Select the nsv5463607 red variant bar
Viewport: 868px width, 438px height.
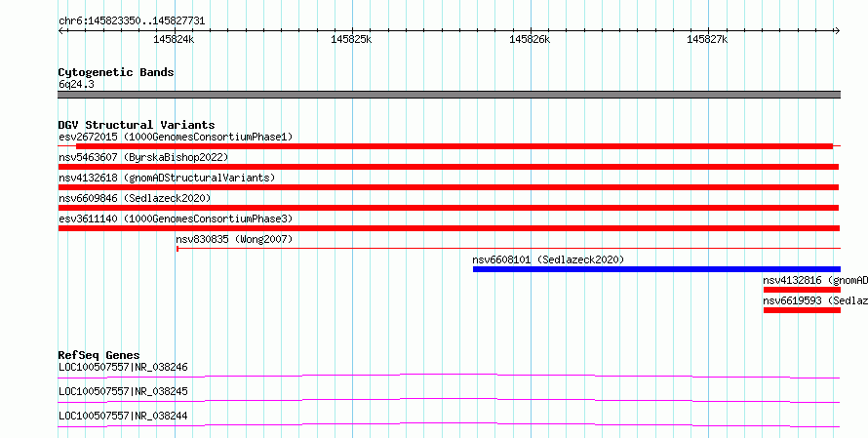449,167
